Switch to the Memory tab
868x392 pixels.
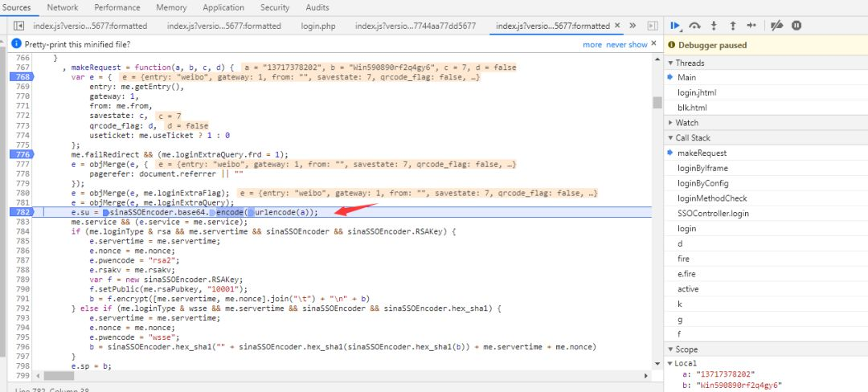pyautogui.click(x=171, y=8)
